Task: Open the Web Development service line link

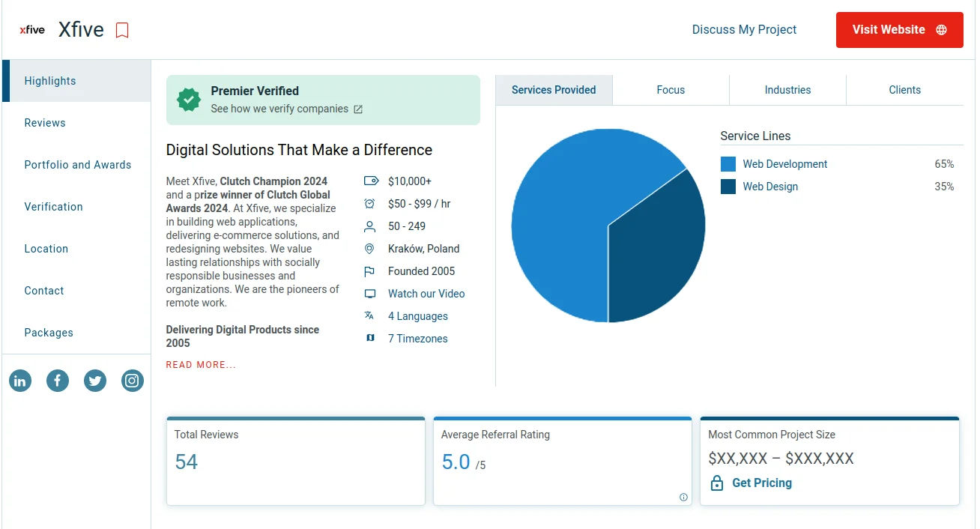Action: point(785,164)
